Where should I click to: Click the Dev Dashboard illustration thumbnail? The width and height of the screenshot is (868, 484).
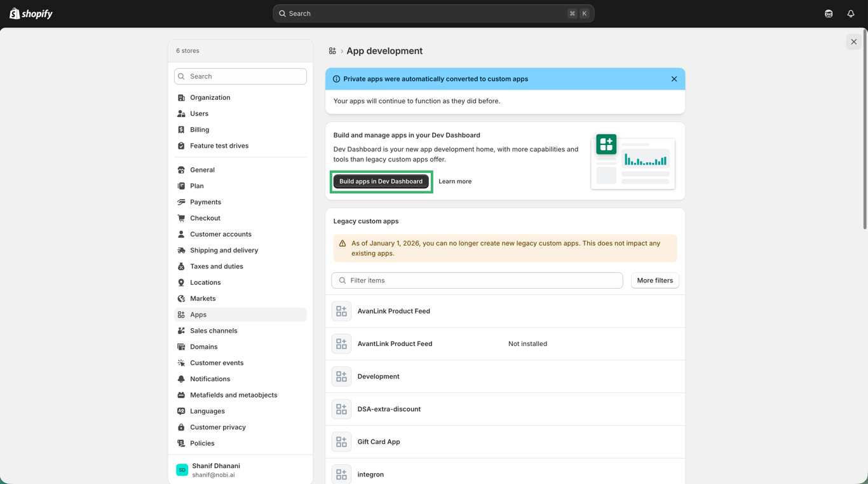pos(633,162)
